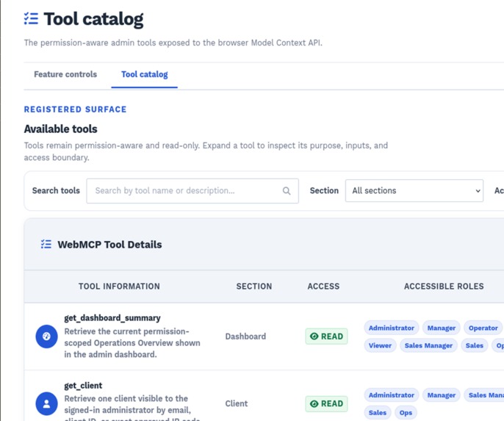Click the Client section cell

point(237,403)
